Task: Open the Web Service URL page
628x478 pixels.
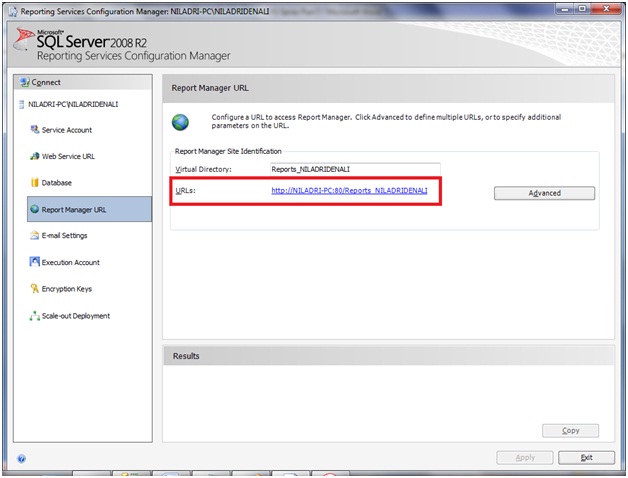Action: click(x=68, y=156)
